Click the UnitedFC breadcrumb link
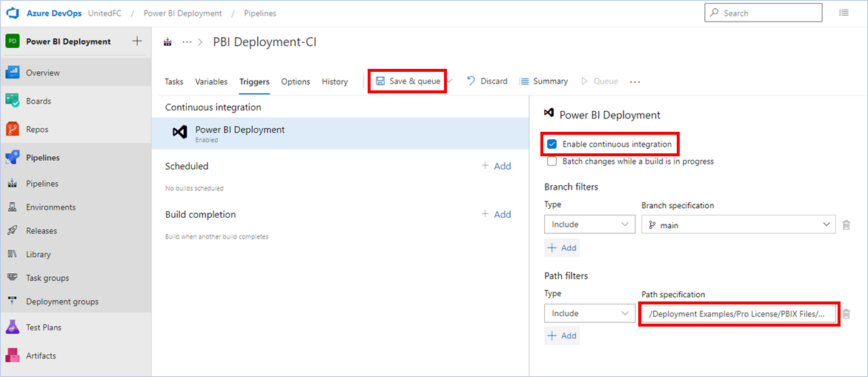This screenshot has height=377, width=868. 106,13
